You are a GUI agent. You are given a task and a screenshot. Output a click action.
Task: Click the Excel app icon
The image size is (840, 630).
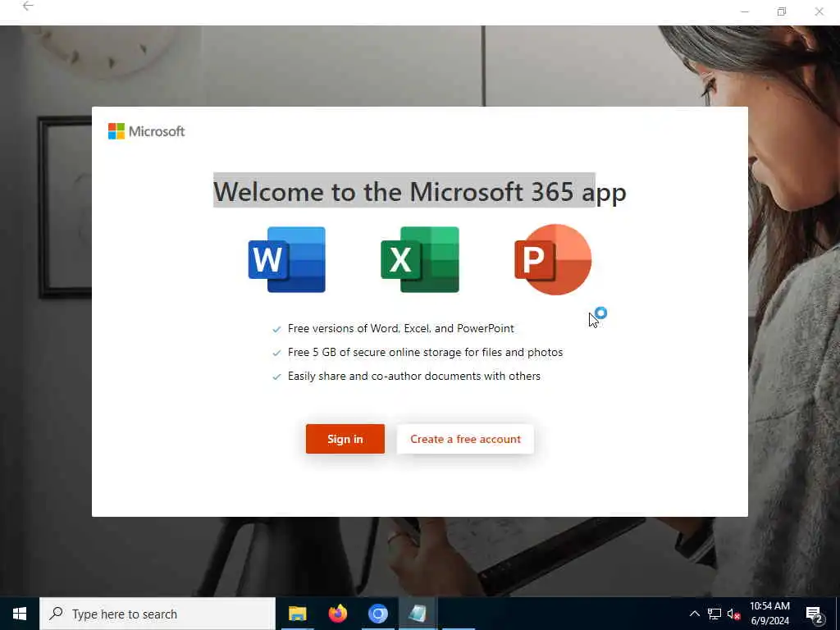point(420,260)
